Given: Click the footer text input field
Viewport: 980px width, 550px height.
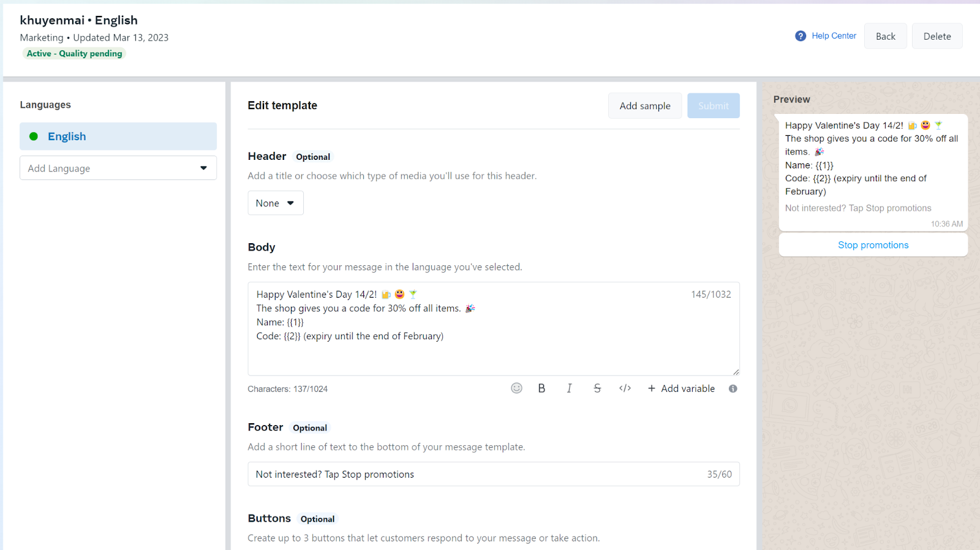Looking at the screenshot, I should click(494, 474).
